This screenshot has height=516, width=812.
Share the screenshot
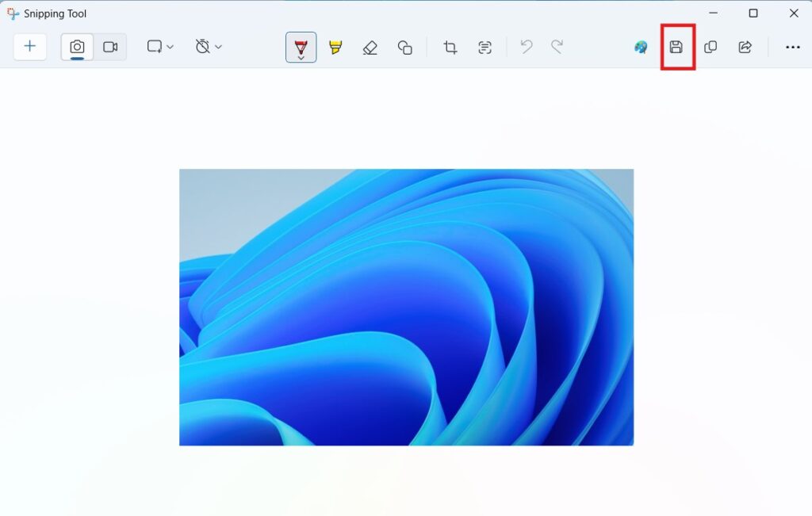pos(745,47)
